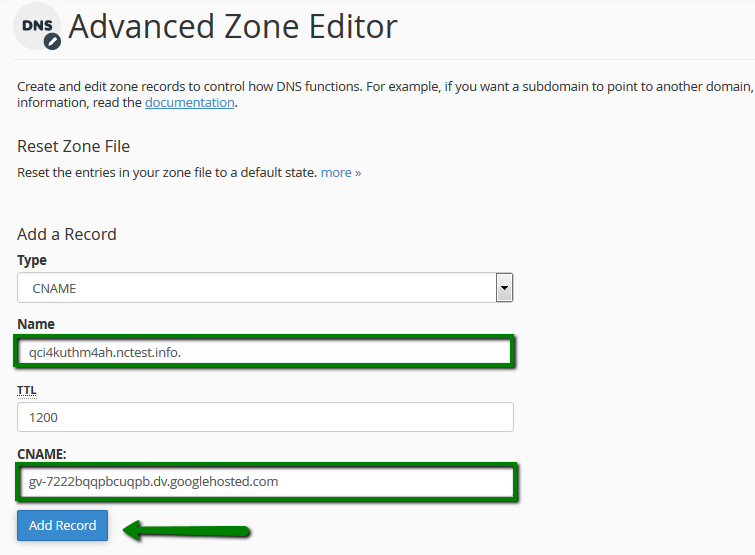Open the documentation link
This screenshot has width=755, height=555.
[x=190, y=103]
